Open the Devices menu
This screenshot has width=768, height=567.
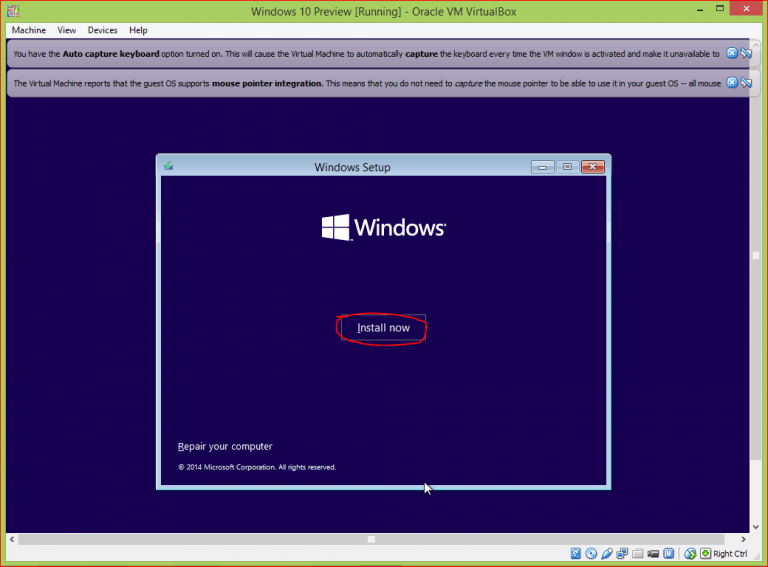click(102, 30)
